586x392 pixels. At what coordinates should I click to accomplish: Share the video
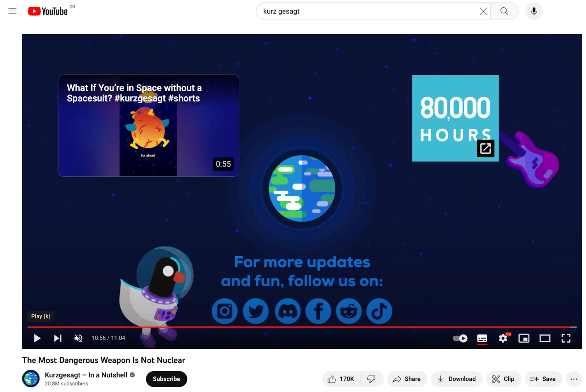[407, 379]
